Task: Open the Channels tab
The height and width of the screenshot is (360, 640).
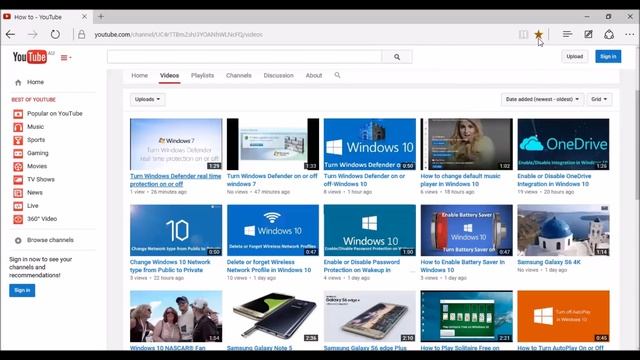Action: point(239,76)
